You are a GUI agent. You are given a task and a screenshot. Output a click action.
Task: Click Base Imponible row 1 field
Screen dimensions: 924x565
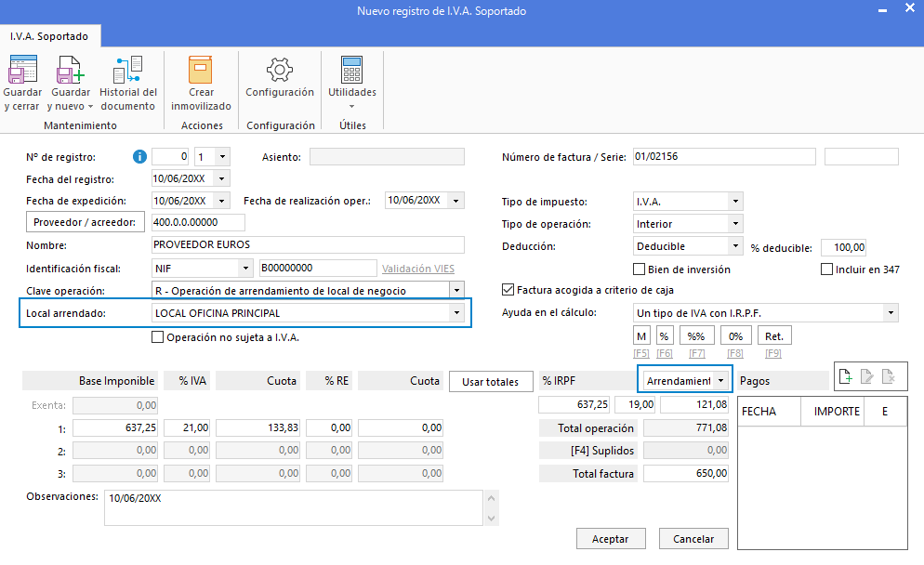tap(115, 427)
